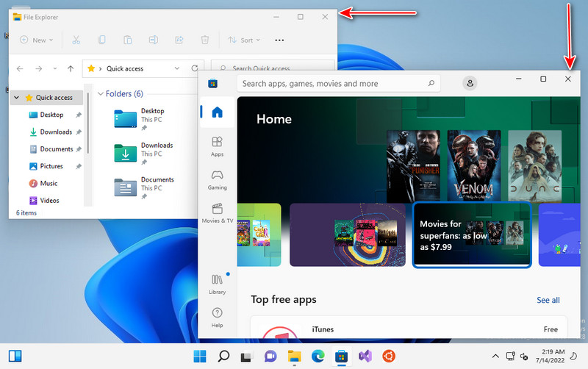Click the Microsoft Store logo icon
The height and width of the screenshot is (369, 588).
(212, 83)
